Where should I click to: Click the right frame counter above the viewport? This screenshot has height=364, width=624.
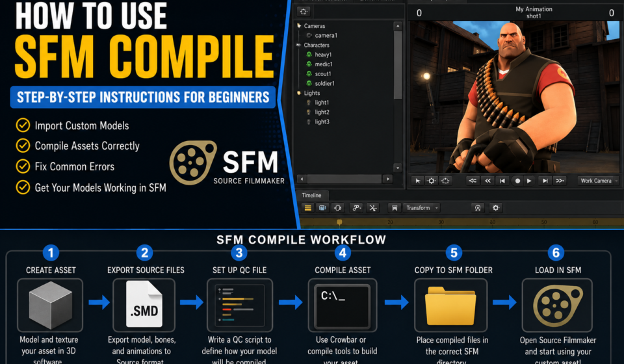[611, 13]
